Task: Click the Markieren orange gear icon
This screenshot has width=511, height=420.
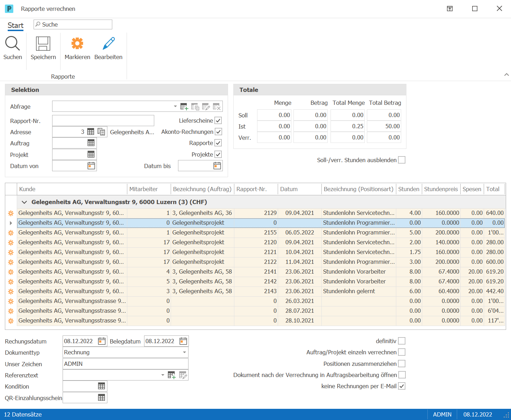Action: 77,43
